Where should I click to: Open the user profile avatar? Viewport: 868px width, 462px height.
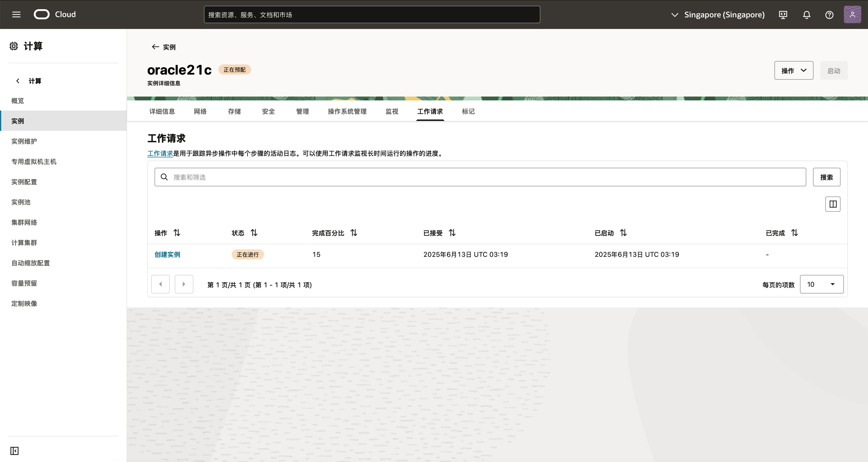[x=852, y=14]
